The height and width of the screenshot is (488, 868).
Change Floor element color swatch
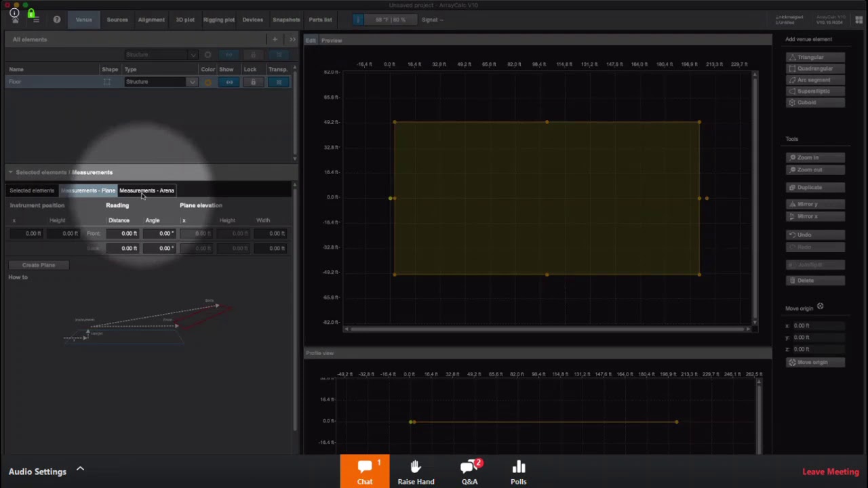point(208,82)
